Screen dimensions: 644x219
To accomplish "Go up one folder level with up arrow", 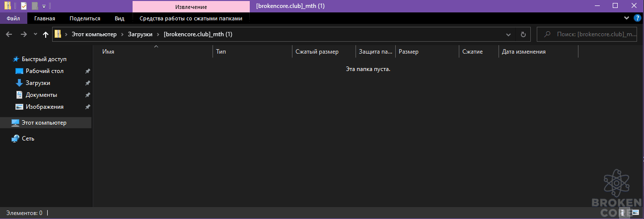I will click(x=46, y=34).
